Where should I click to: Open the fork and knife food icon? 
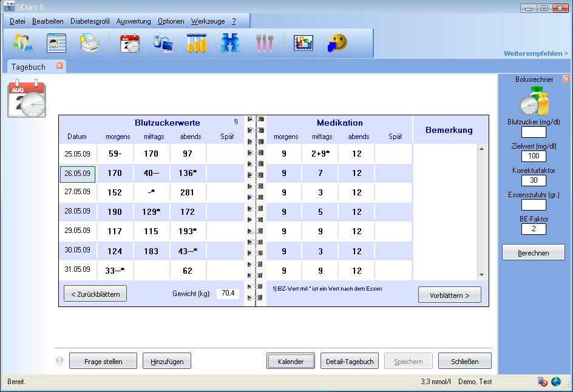click(265, 43)
